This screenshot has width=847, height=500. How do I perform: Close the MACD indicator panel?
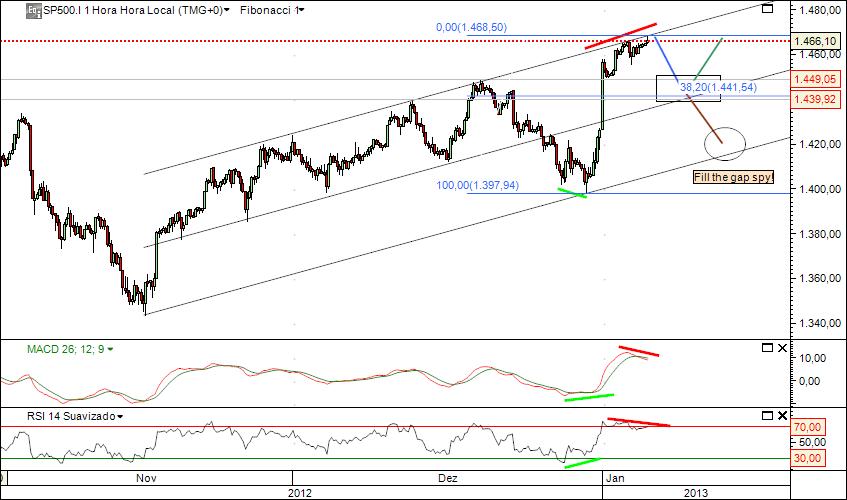coord(782,348)
